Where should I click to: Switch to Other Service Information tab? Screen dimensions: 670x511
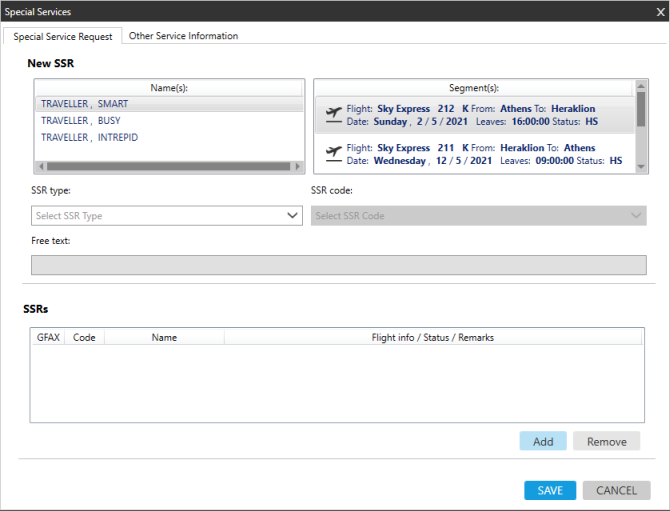click(x=183, y=36)
